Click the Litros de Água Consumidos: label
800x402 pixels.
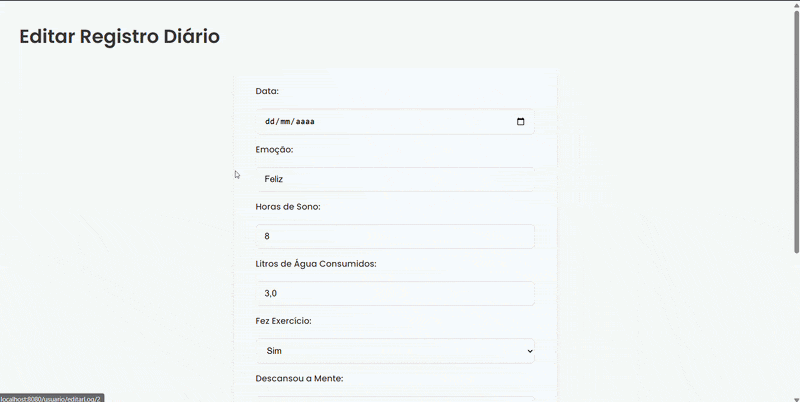[x=316, y=264]
